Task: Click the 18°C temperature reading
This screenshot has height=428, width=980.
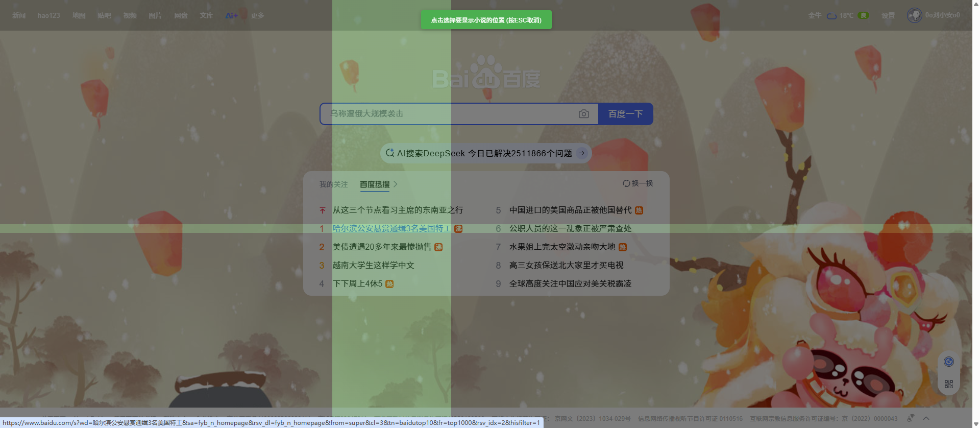Action: [x=846, y=15]
